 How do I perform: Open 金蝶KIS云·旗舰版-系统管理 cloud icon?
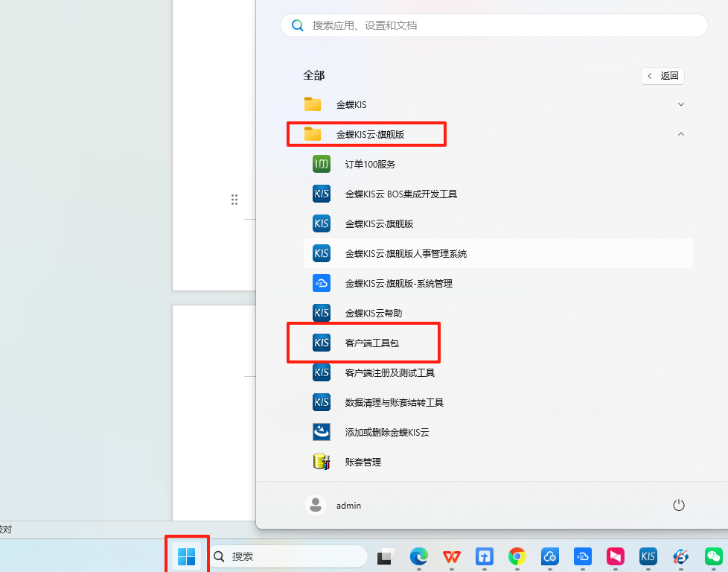pyautogui.click(x=322, y=283)
